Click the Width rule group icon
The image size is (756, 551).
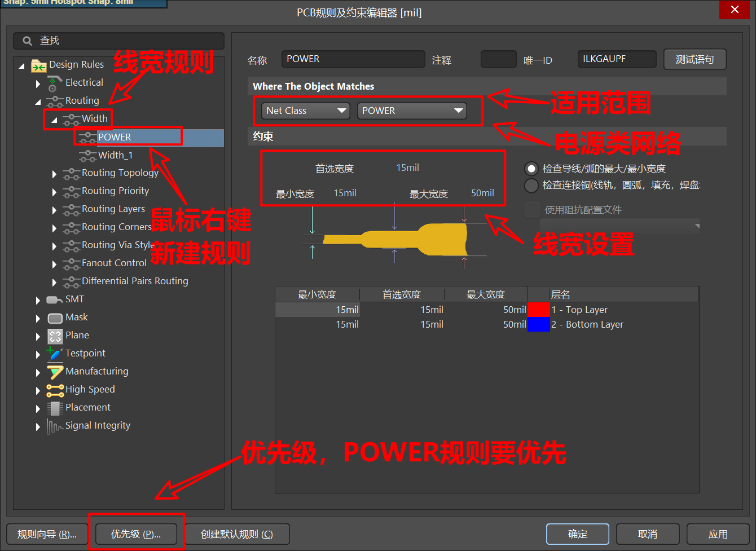coord(71,120)
